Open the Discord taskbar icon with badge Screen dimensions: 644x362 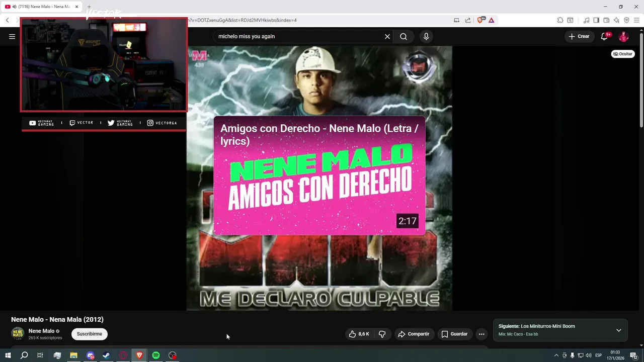point(90,355)
